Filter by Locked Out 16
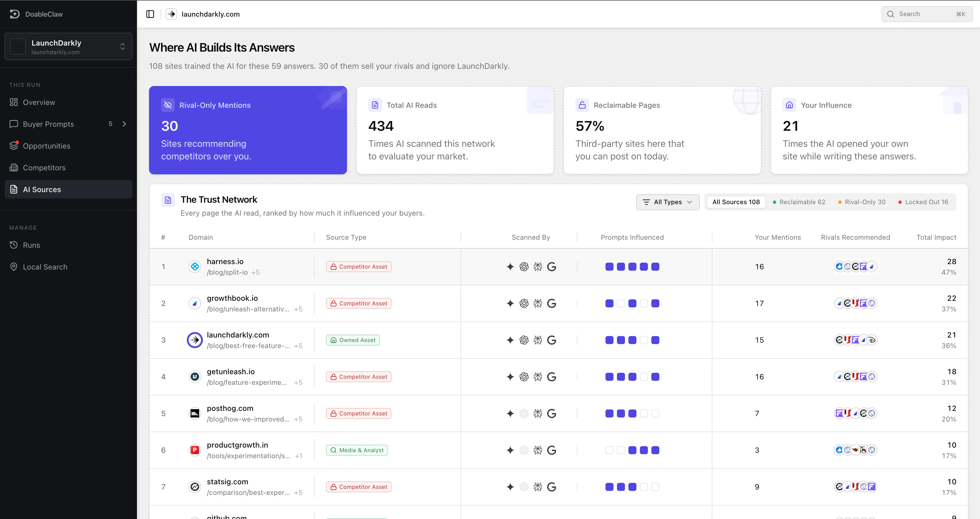 pos(923,202)
